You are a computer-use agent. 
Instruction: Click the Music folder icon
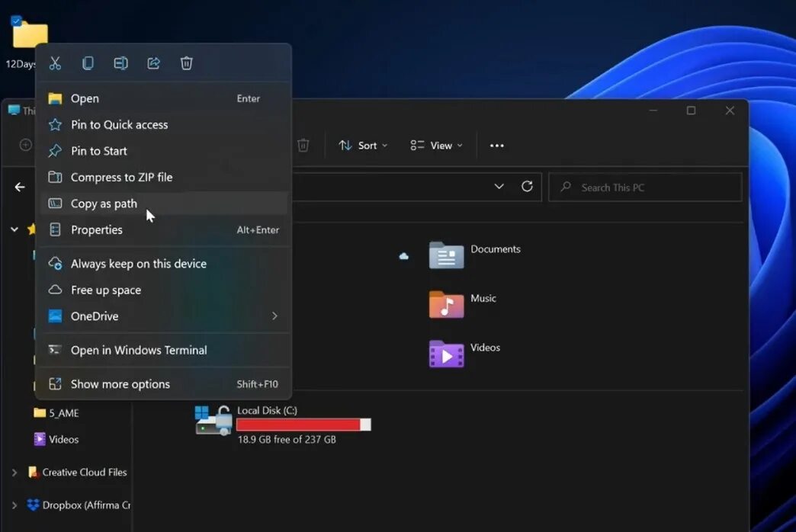click(x=446, y=304)
